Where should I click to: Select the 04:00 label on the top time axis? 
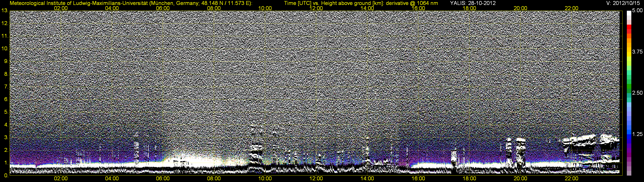(x=112, y=8)
